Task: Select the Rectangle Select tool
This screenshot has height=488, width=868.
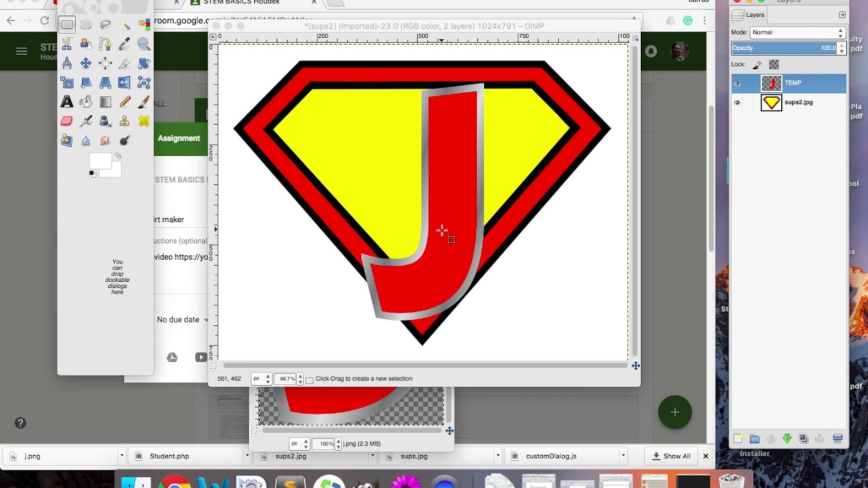Action: [x=66, y=24]
